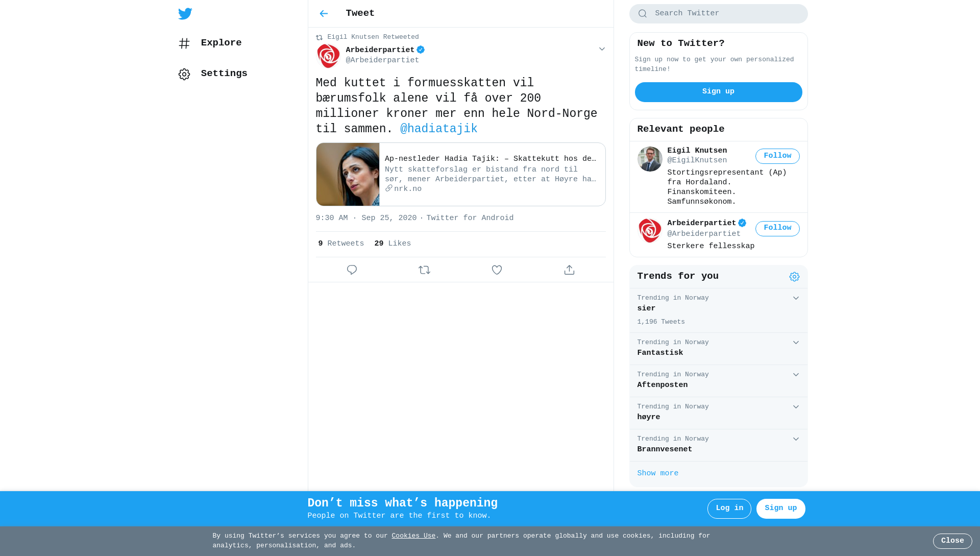Click the reply speech bubble icon

[x=352, y=270]
